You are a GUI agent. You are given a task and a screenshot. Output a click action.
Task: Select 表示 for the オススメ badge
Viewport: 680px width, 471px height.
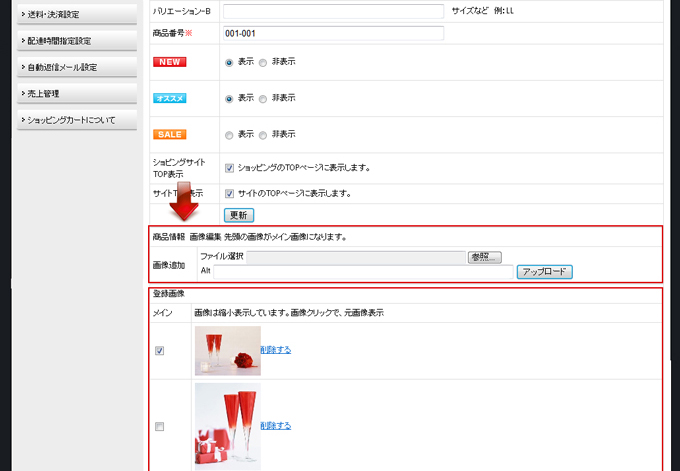pos(229,98)
